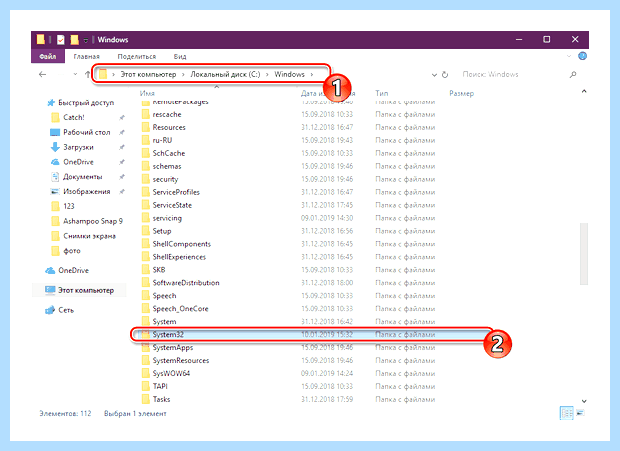Click the file list vertical scrollbar thumb
Image resolution: width=620 pixels, height=451 pixels.
click(584, 254)
